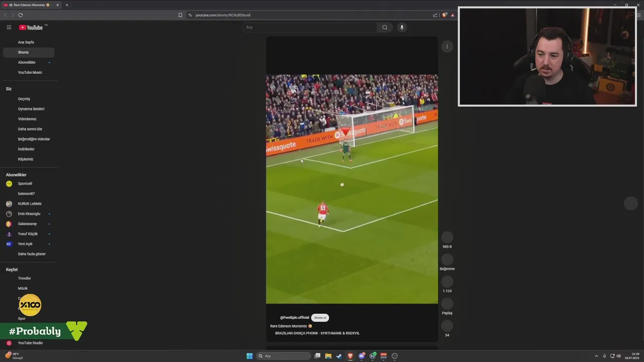644x362 pixels.
Task: Open Müzik in Keşfet section
Action: tap(23, 289)
